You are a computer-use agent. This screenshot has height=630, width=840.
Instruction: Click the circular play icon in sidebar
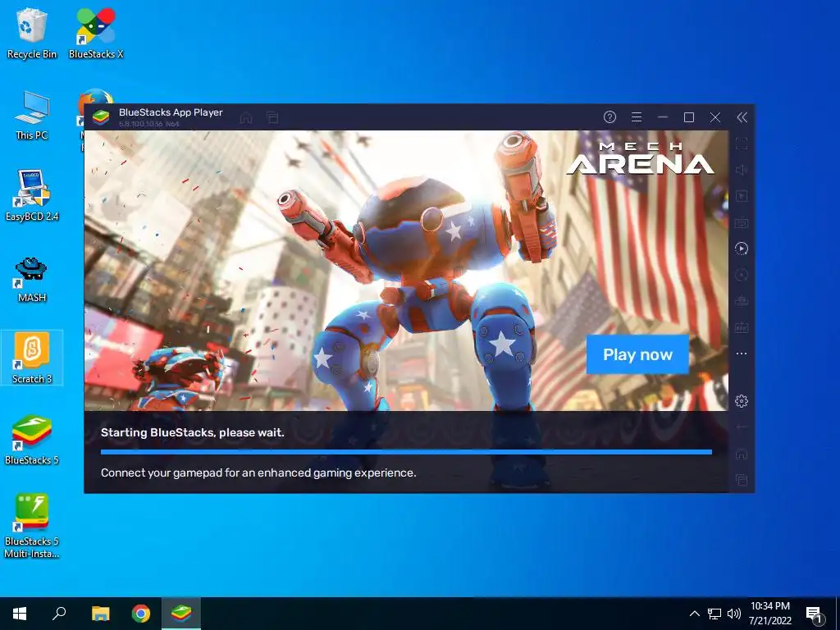(742, 248)
